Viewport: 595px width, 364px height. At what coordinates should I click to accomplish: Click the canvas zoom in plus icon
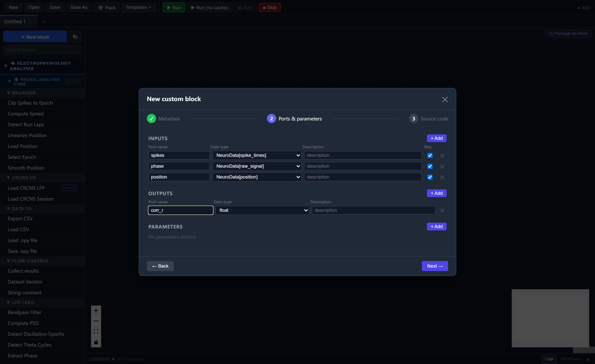tap(96, 311)
